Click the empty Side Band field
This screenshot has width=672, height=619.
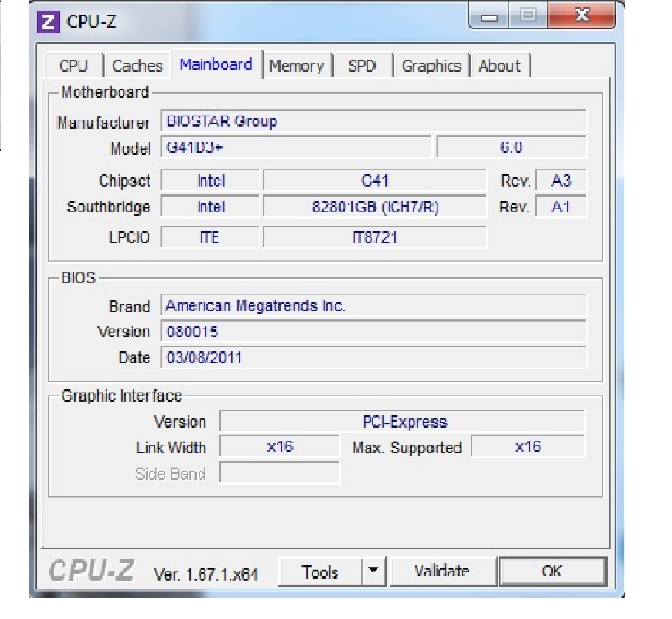point(280,473)
